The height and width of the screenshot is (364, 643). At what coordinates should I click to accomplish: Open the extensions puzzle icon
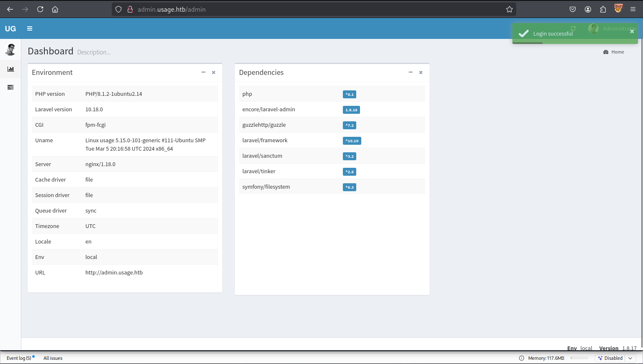(x=603, y=9)
